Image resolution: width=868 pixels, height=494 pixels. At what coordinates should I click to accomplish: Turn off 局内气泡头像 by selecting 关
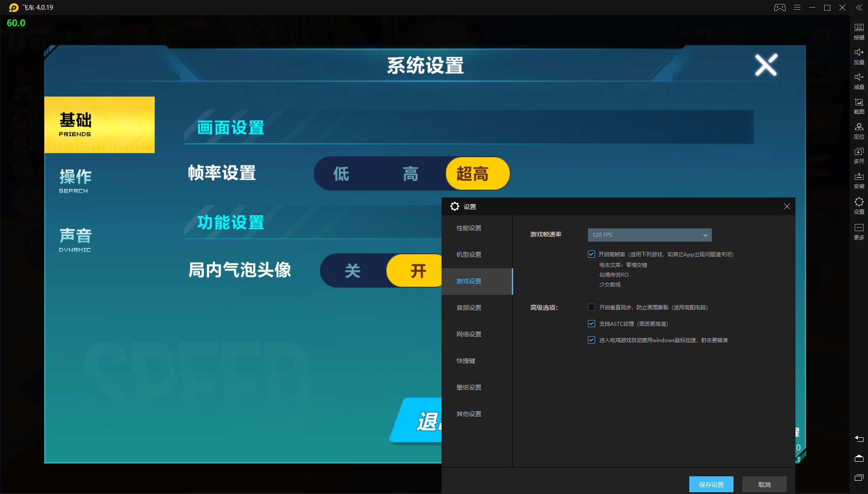coord(352,270)
